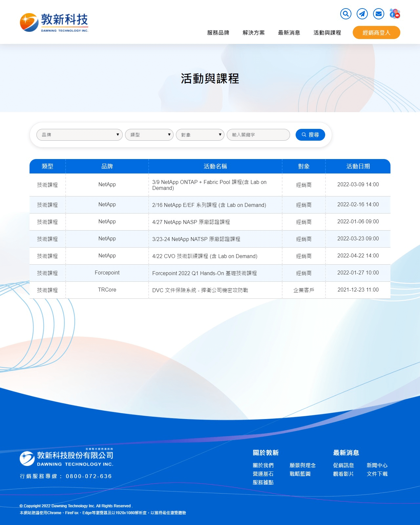The width and height of the screenshot is (420, 525).
Task: Click the 經銷商登入 login button
Action: point(376,32)
